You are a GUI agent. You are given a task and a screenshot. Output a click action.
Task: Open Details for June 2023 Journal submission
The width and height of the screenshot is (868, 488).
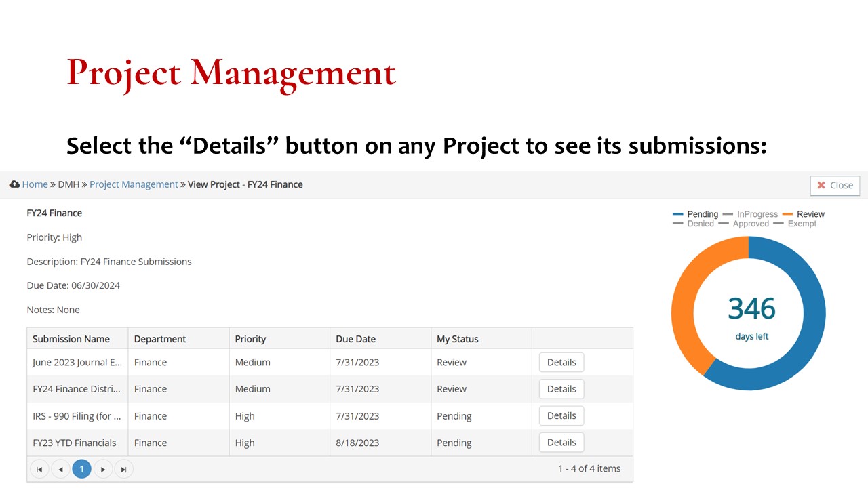click(561, 363)
